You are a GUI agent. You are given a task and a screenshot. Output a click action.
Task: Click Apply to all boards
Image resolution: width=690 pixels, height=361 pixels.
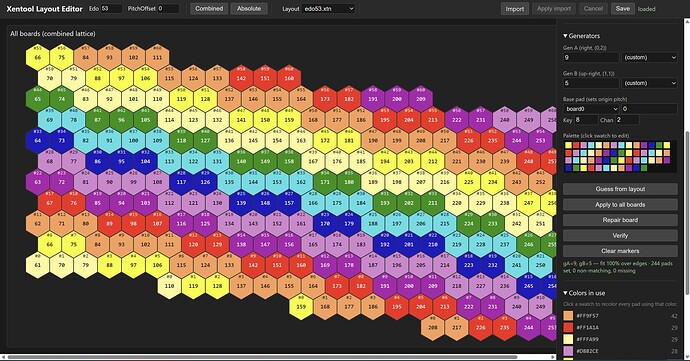point(620,204)
